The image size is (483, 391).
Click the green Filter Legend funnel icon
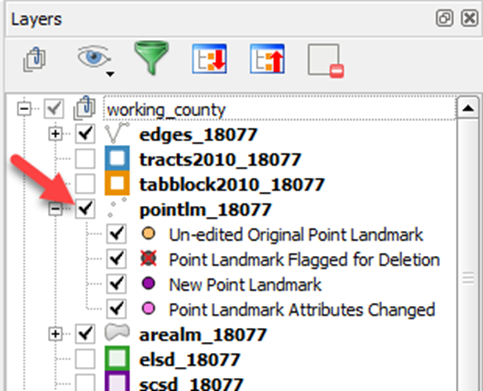152,58
